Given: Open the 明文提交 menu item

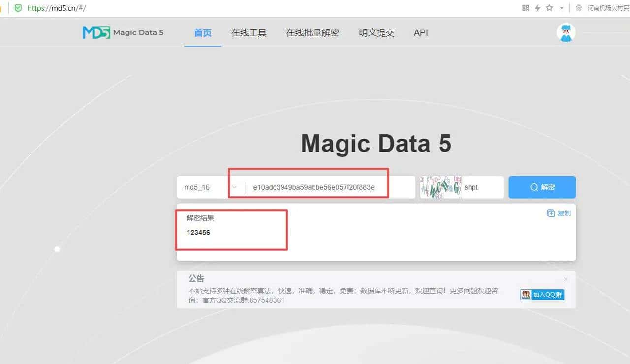Looking at the screenshot, I should (376, 32).
